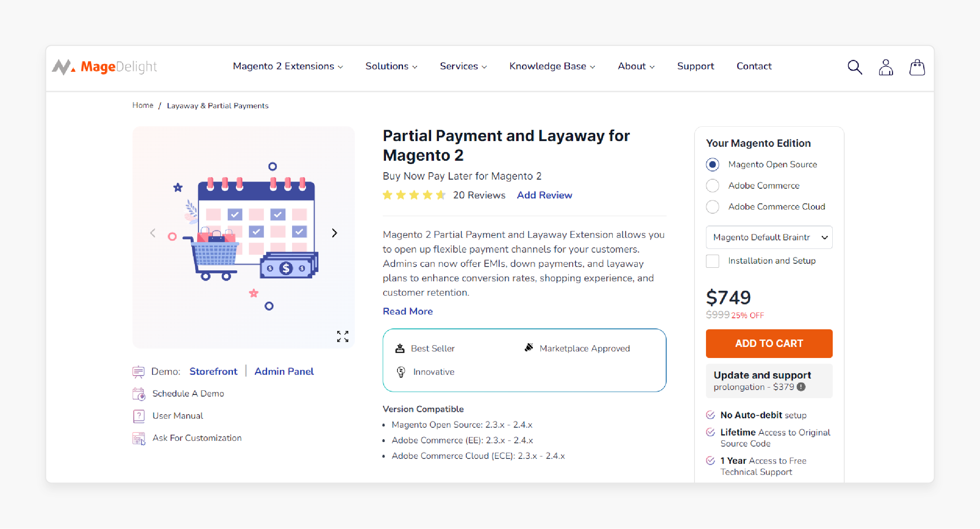
Task: Open Contact page
Action: [x=754, y=66]
